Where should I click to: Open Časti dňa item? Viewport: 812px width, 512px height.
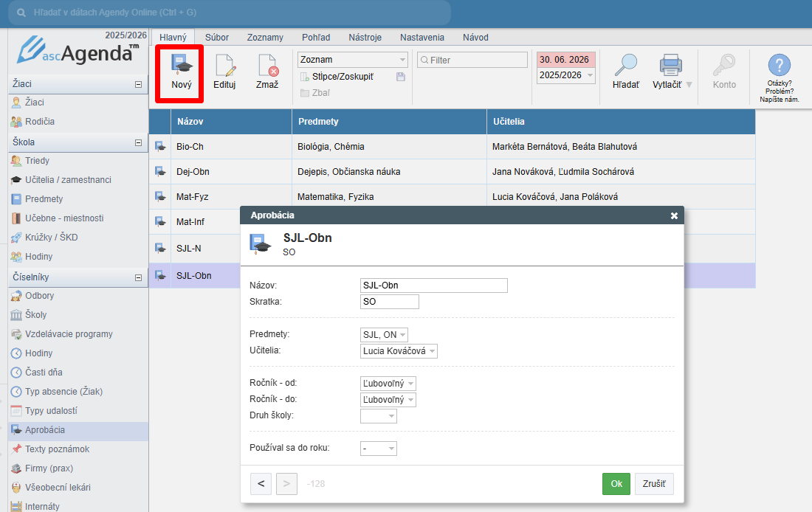[44, 373]
